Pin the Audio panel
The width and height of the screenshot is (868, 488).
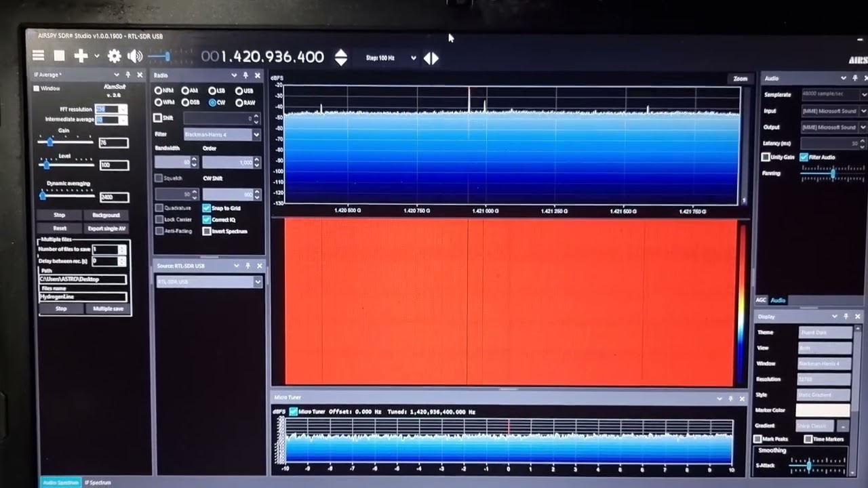[855, 79]
